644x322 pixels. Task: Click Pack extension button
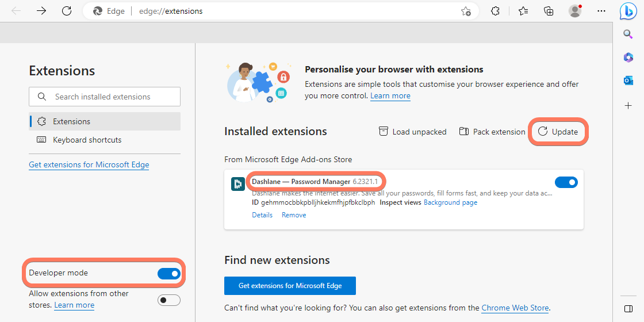point(492,132)
